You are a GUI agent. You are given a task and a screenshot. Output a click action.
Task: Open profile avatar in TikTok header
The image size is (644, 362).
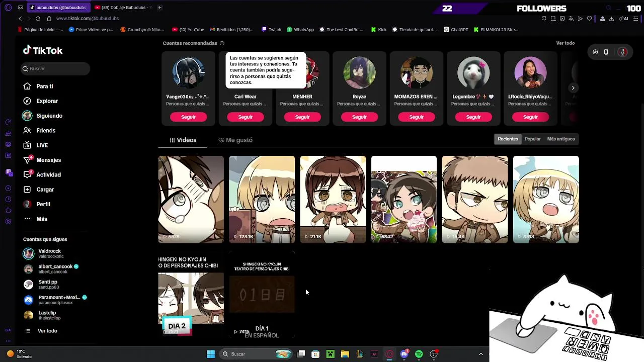pyautogui.click(x=622, y=52)
